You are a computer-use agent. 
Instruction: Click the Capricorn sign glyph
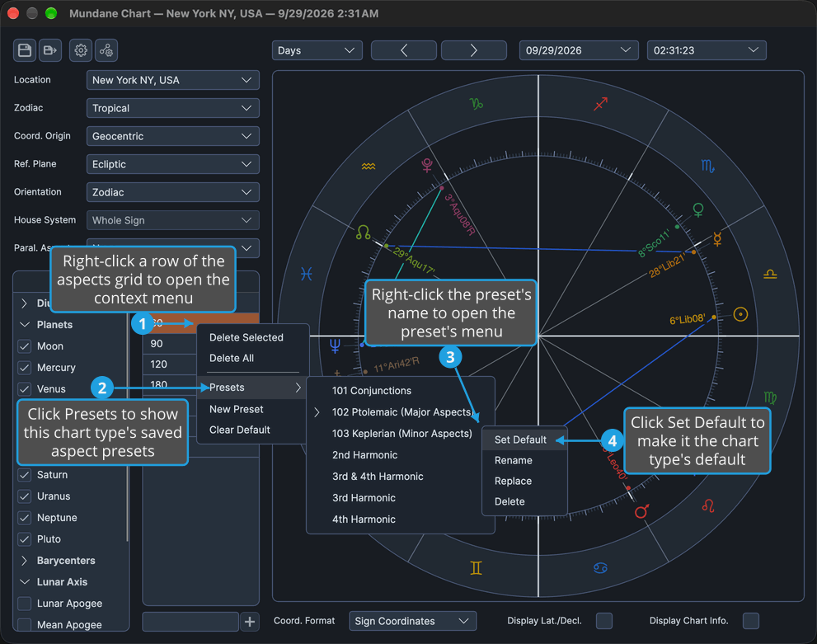click(477, 104)
